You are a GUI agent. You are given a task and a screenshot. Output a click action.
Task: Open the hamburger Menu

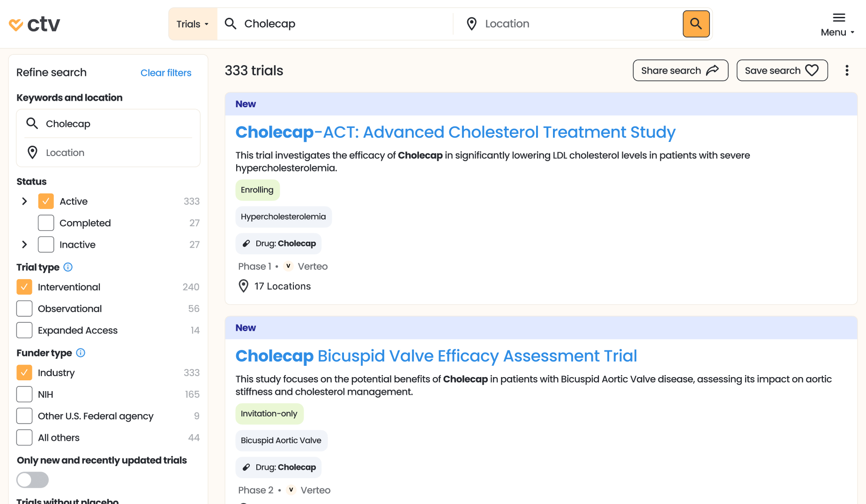click(x=838, y=24)
